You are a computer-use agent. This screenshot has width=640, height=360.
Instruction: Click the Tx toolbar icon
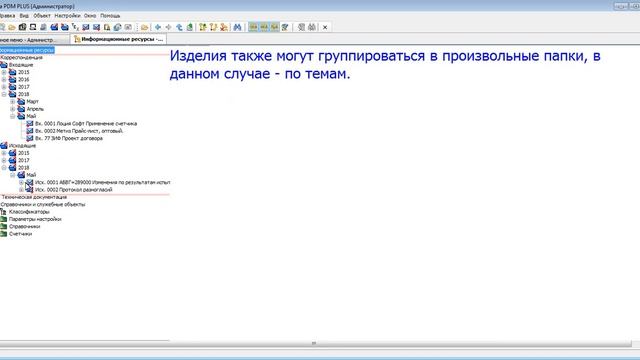pyautogui.click(x=75, y=27)
